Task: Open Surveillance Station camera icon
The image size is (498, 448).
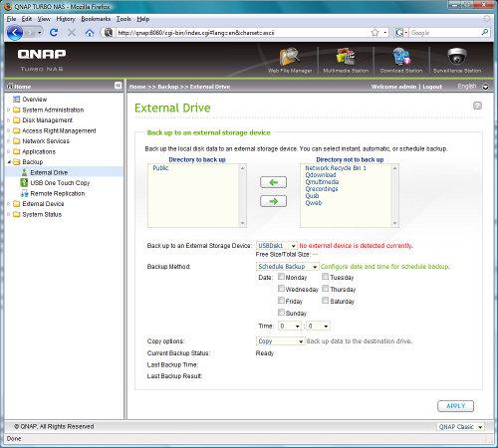Action: pyautogui.click(x=457, y=56)
